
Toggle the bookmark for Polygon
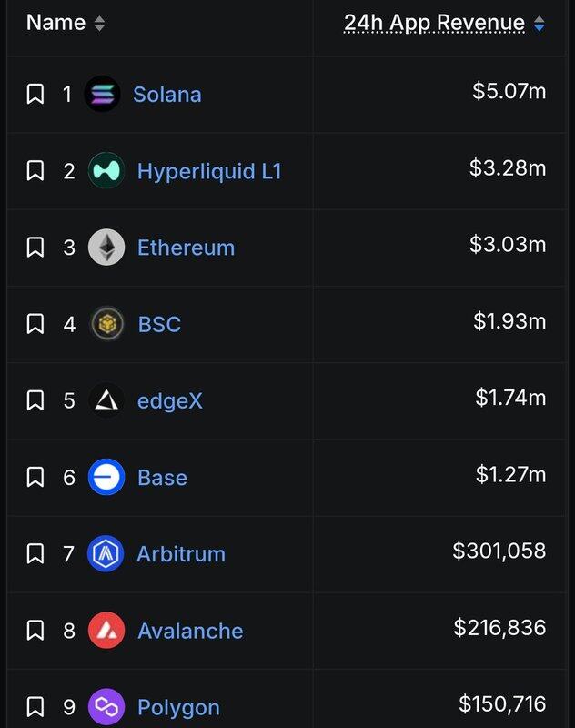(x=35, y=707)
